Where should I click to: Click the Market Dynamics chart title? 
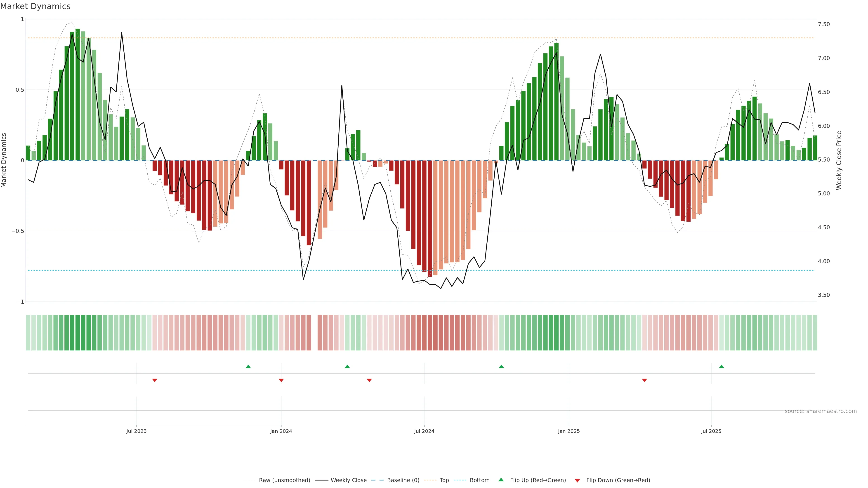tap(35, 6)
